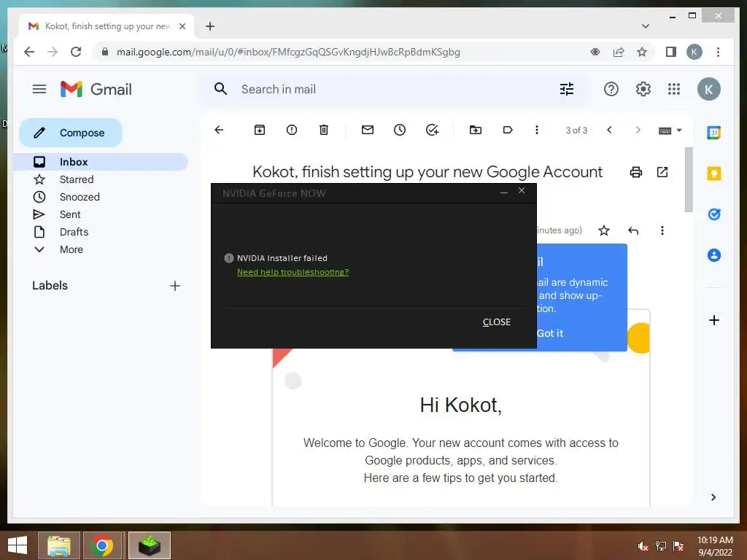Open GeForce NOW taskbar item
The width and height of the screenshot is (747, 560).
coord(149,545)
